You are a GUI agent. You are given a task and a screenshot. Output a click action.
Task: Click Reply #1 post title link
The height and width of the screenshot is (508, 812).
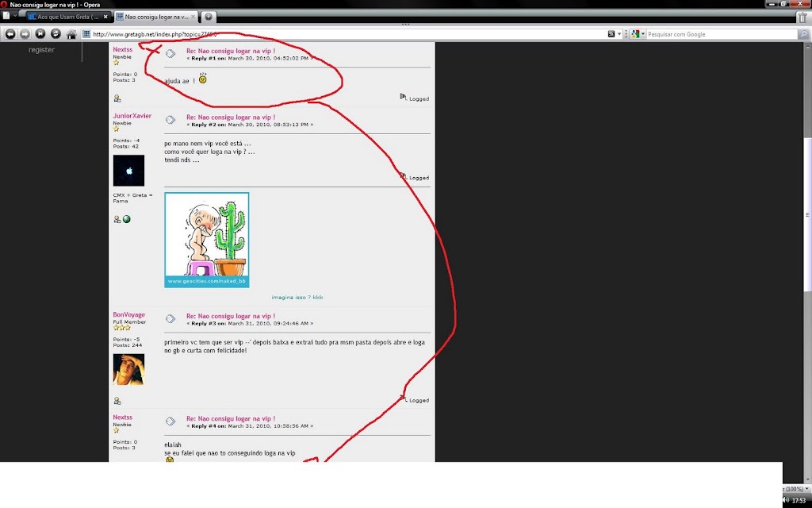coord(231,51)
